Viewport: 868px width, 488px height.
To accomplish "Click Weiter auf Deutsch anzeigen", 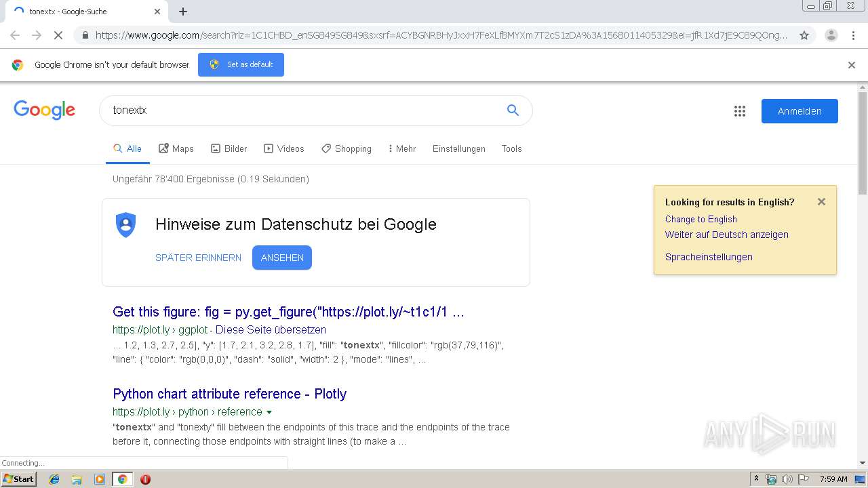I will [727, 235].
